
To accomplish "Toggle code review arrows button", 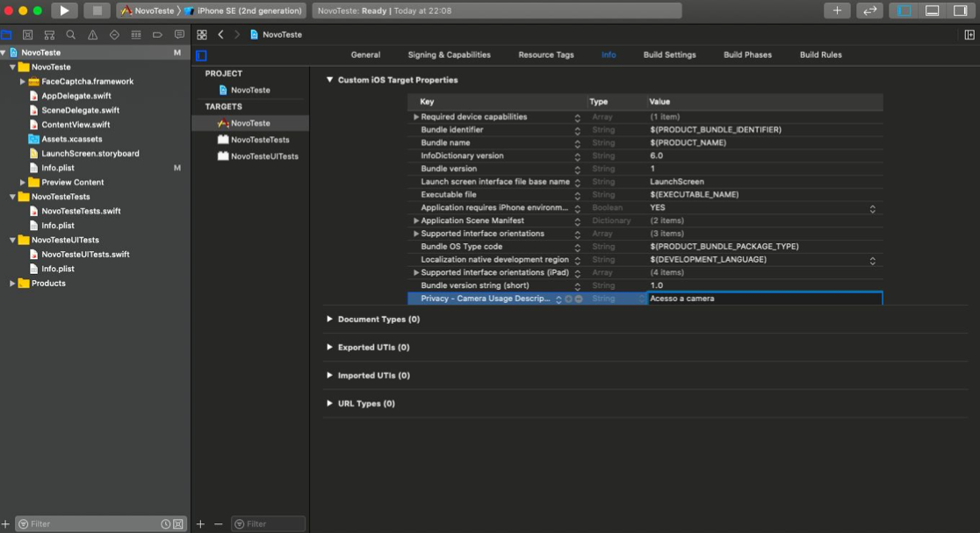I will (x=870, y=11).
